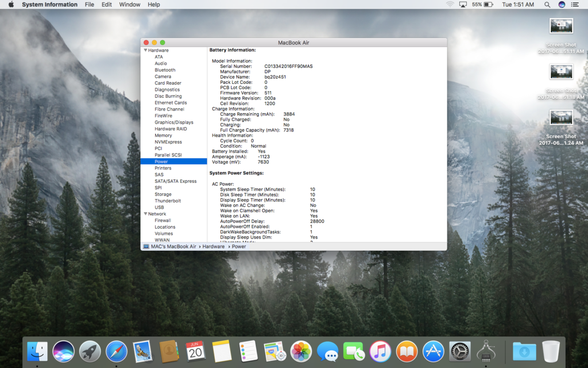The width and height of the screenshot is (588, 368).
Task: Open FaceTime icon in Dock
Action: click(354, 352)
